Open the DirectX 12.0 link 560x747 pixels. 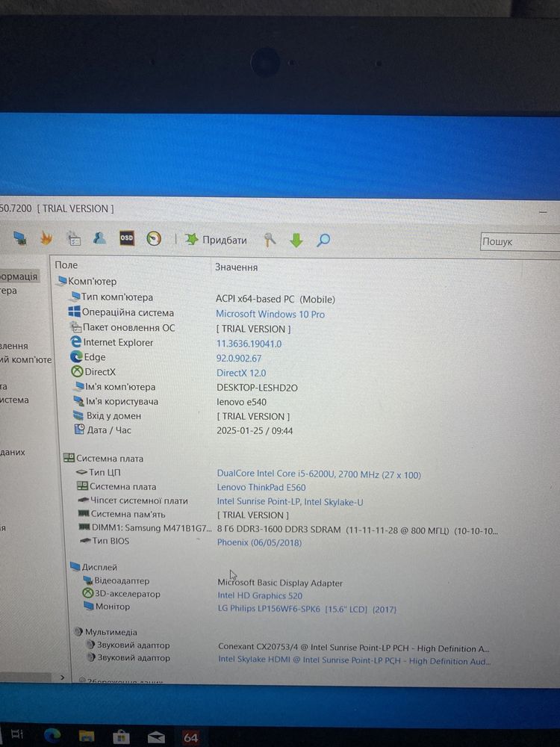241,373
